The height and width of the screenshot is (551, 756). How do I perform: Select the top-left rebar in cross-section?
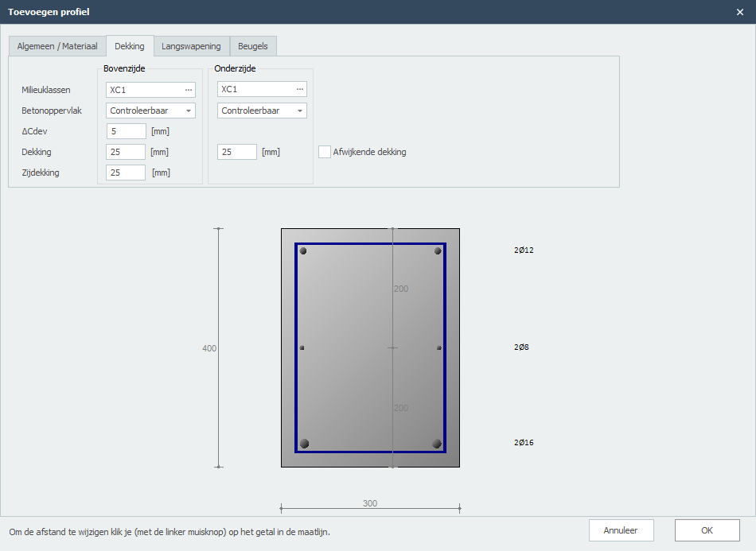[x=303, y=251]
